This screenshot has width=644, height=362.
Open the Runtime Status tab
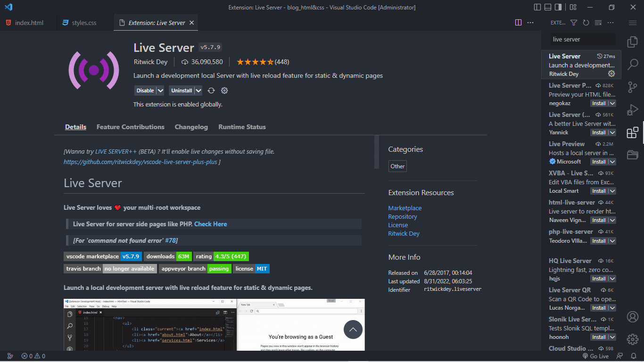[x=242, y=127]
